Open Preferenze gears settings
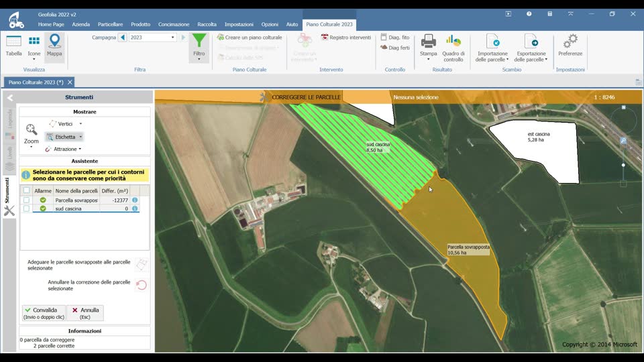644x362 pixels. pos(570,46)
